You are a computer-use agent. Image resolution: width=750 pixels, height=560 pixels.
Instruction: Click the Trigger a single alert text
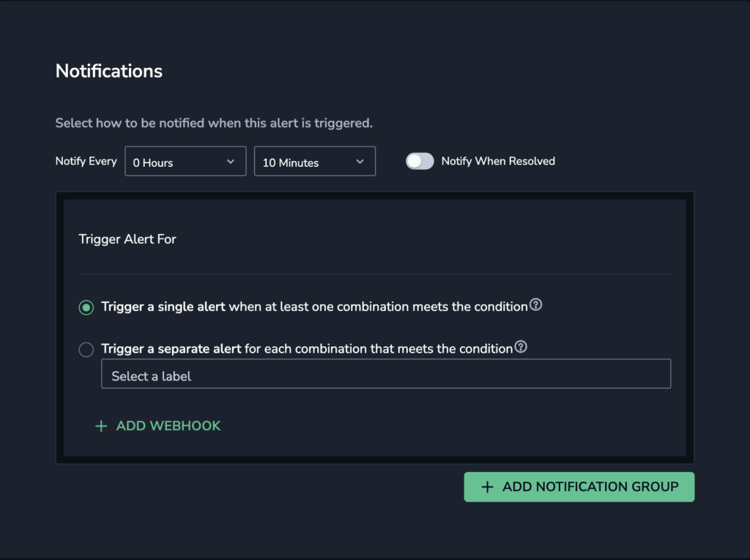163,307
